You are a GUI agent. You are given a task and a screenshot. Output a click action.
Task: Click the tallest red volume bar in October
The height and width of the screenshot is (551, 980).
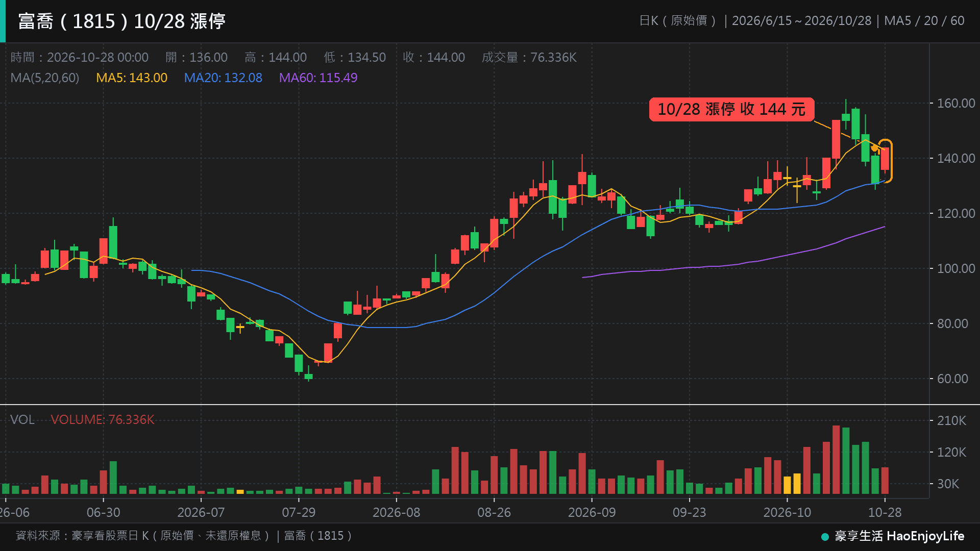pyautogui.click(x=836, y=459)
